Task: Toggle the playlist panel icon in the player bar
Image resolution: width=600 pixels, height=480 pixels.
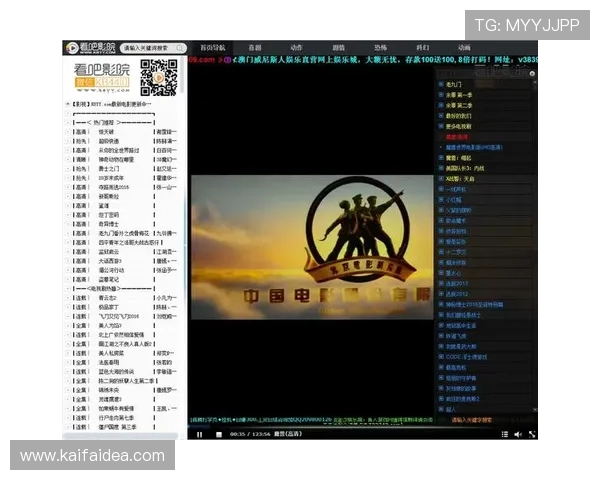Action: tap(505, 434)
